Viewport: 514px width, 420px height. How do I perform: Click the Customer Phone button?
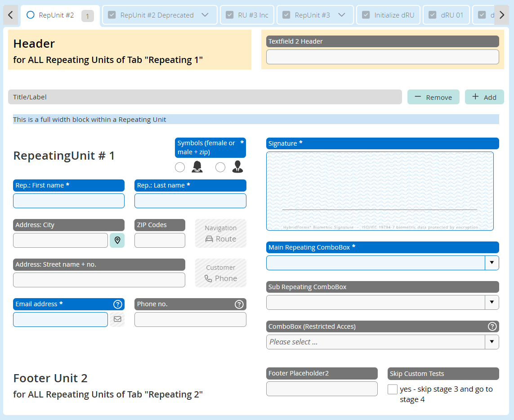point(220,273)
